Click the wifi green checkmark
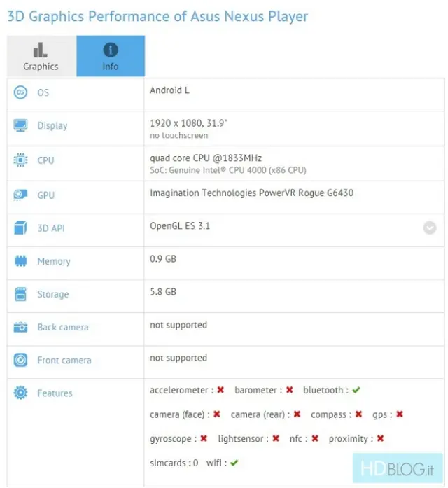 [234, 463]
